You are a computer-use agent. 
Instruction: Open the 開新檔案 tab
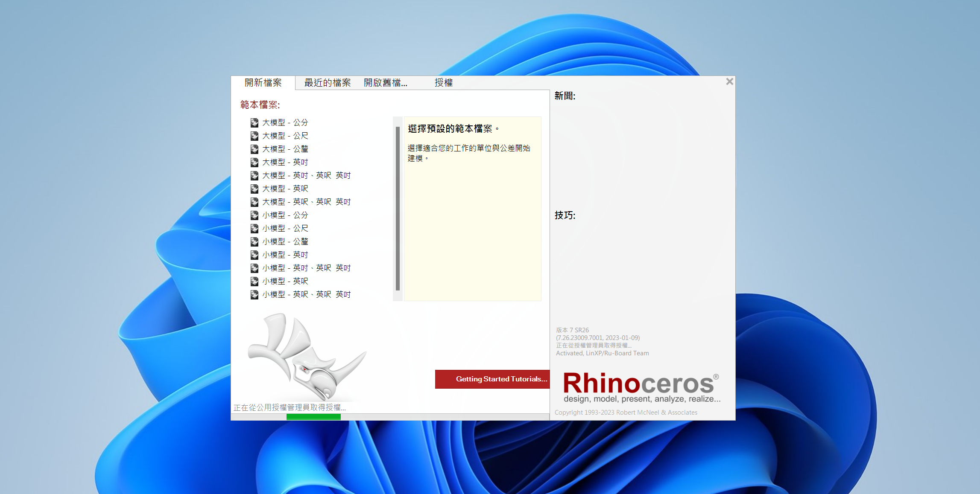pyautogui.click(x=263, y=82)
